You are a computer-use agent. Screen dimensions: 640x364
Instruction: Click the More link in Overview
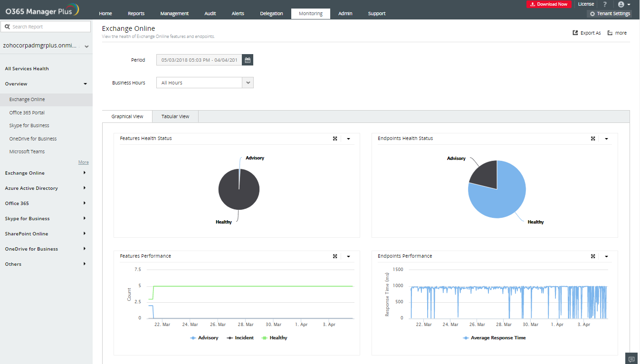pyautogui.click(x=84, y=162)
